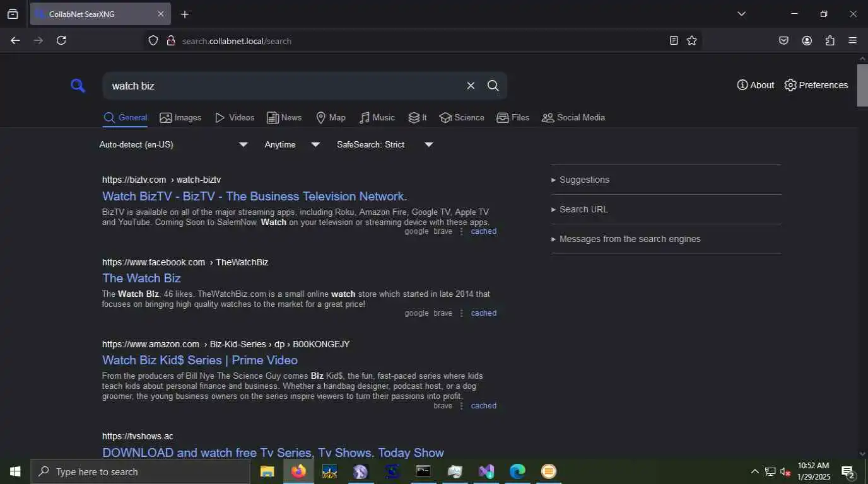
Task: Open a new browser tab
Action: tap(185, 14)
